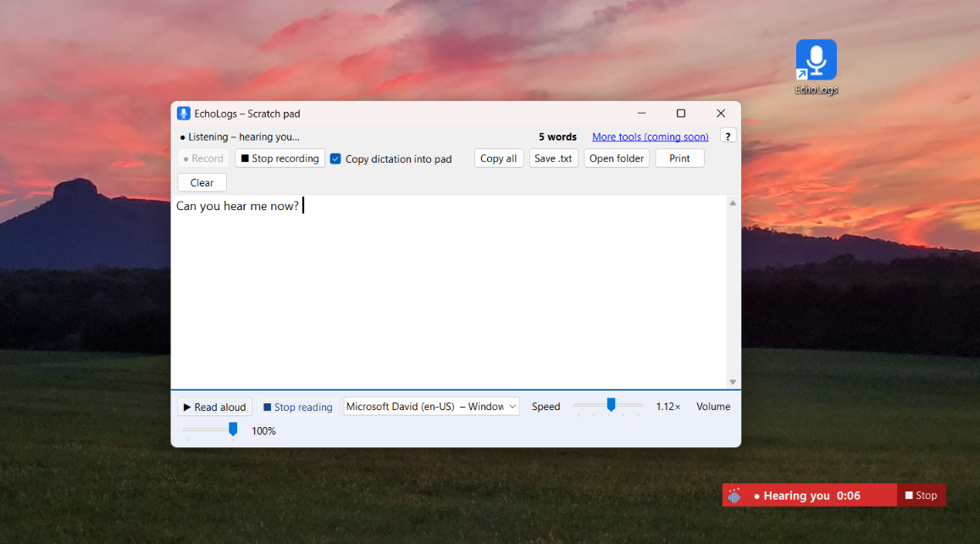The height and width of the screenshot is (544, 980).
Task: Maximize the EchoLogs Scratch pad window
Action: (x=681, y=114)
